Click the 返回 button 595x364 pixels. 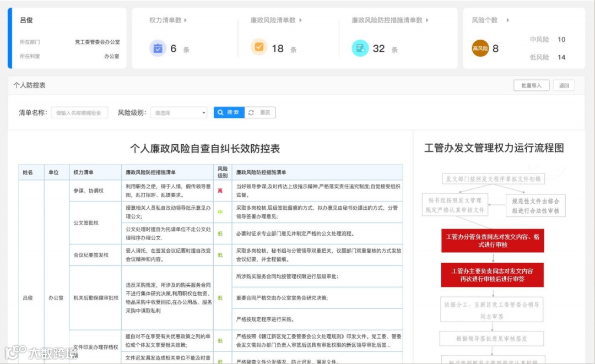coord(564,85)
